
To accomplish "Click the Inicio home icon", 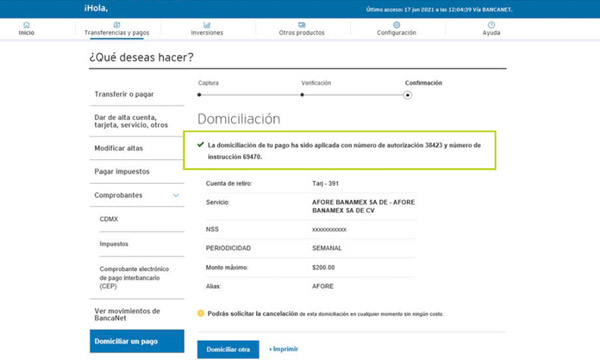I will (26, 25).
